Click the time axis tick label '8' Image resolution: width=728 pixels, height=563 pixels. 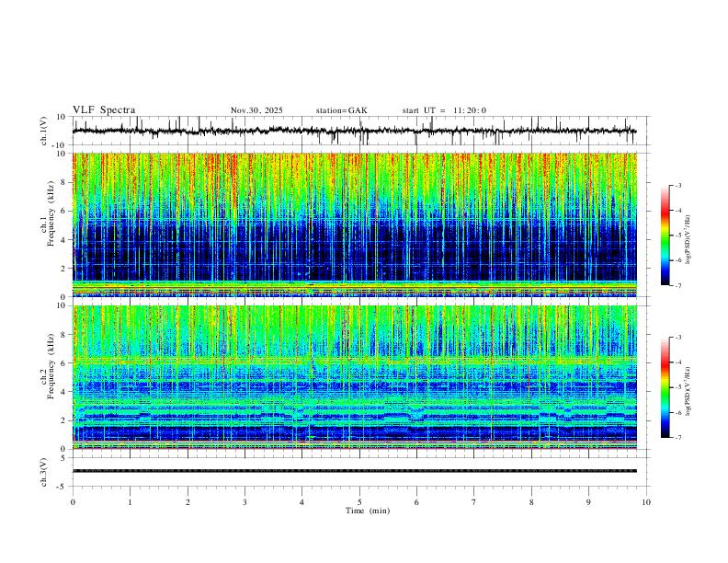tap(531, 502)
